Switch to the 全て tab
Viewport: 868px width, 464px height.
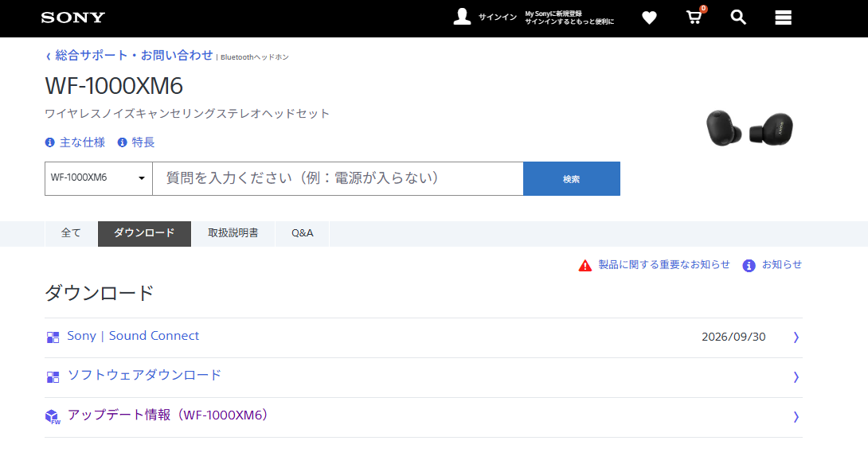coord(71,233)
